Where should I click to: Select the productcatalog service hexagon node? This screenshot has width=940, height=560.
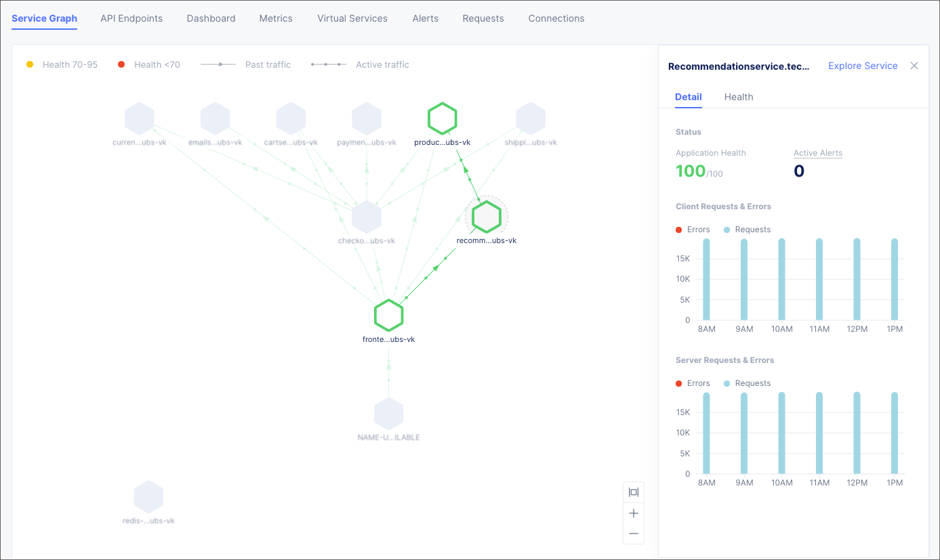pyautogui.click(x=443, y=119)
